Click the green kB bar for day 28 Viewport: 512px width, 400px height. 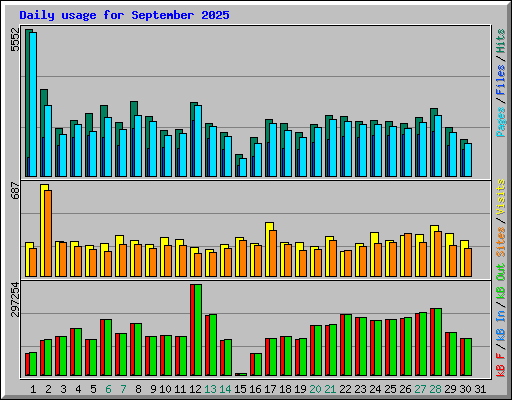(x=438, y=342)
